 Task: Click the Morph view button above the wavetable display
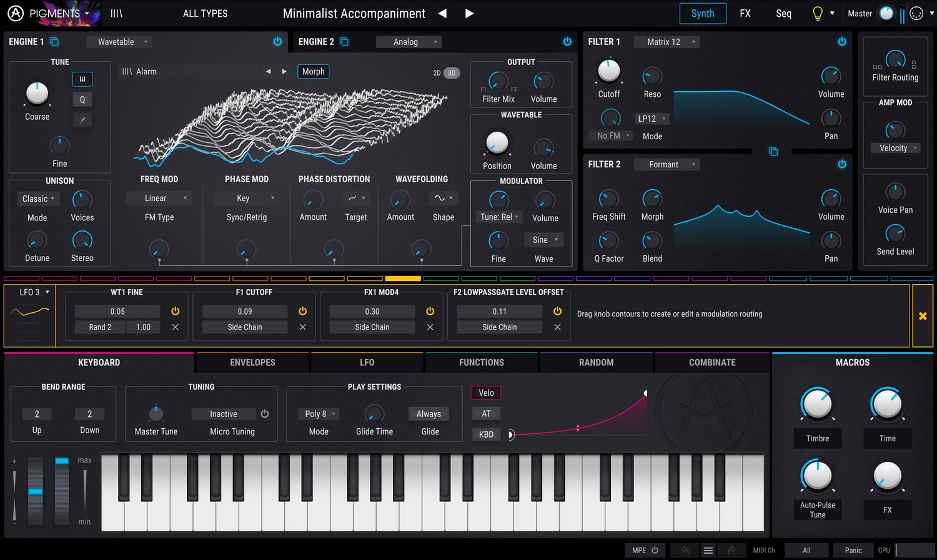(313, 71)
